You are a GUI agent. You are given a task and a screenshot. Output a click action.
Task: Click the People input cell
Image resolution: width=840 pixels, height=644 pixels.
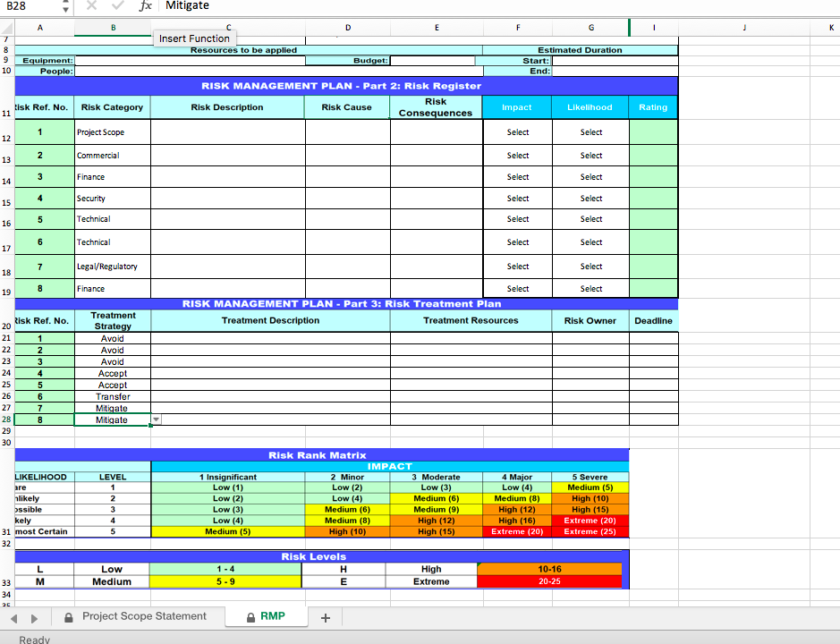click(x=278, y=71)
